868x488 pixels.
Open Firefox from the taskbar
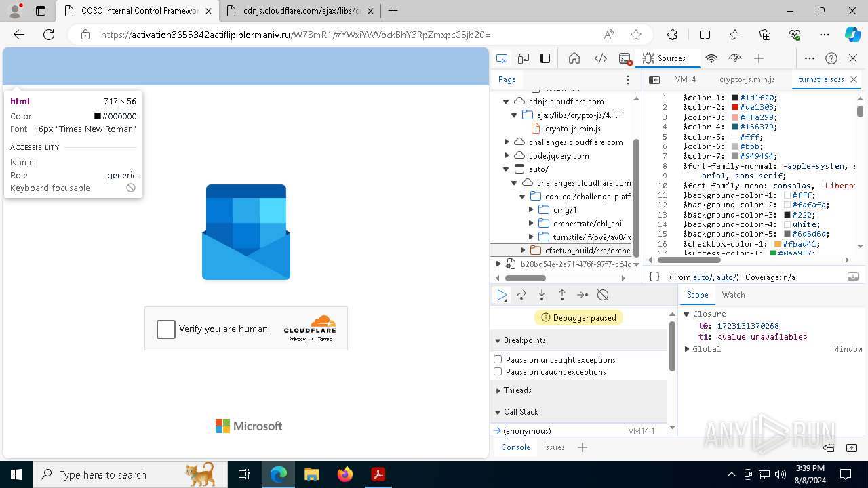click(344, 474)
